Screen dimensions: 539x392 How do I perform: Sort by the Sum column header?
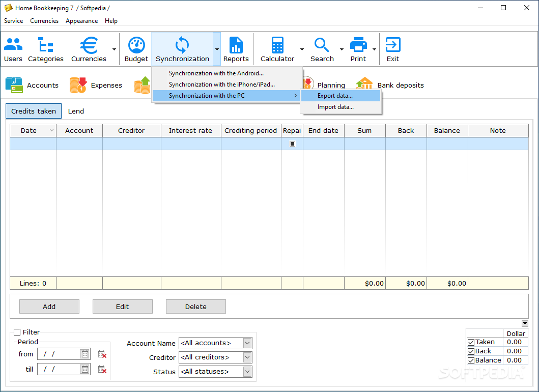(x=365, y=131)
